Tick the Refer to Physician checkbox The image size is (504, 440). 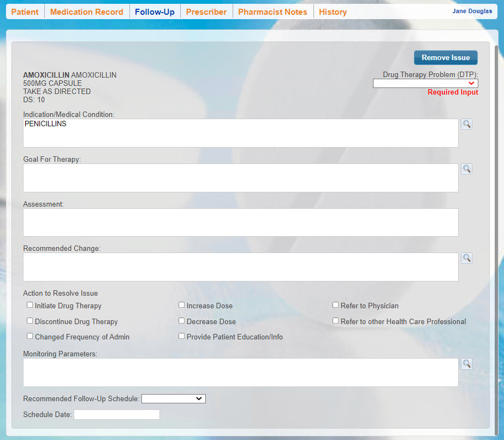coord(336,306)
